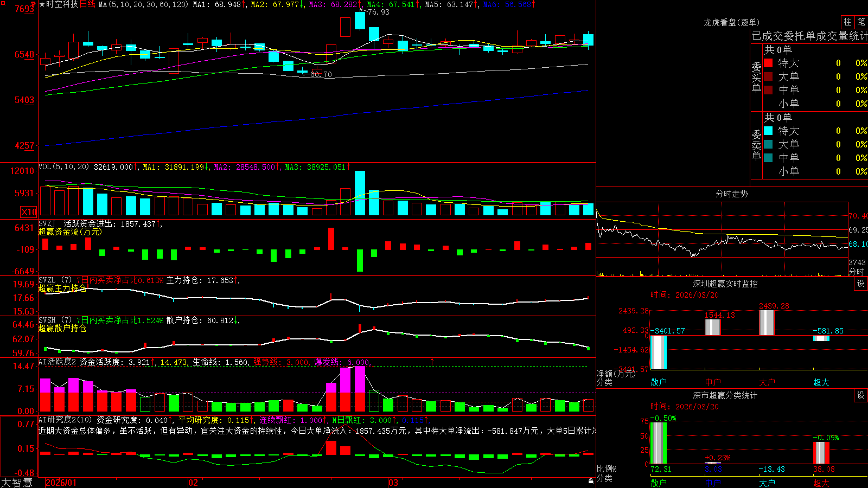
Task: Click the star icon before 时空科技
Action: [42, 4]
